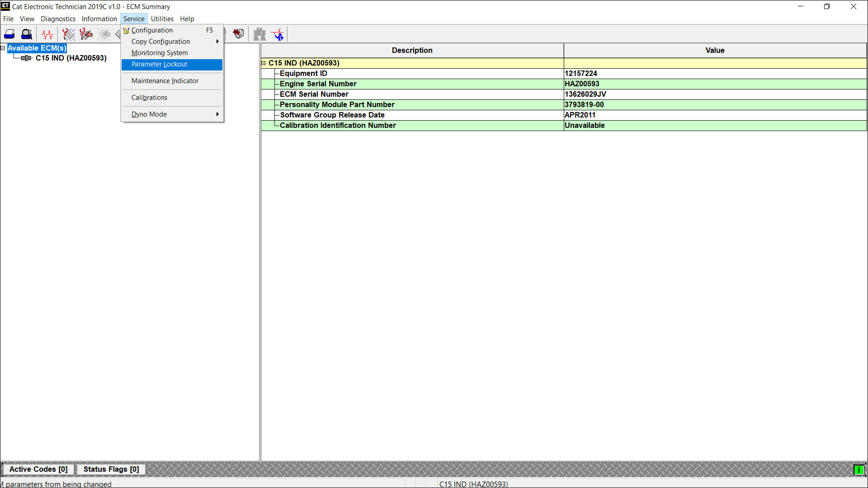Choose Monitoring System from Service menu

click(160, 53)
